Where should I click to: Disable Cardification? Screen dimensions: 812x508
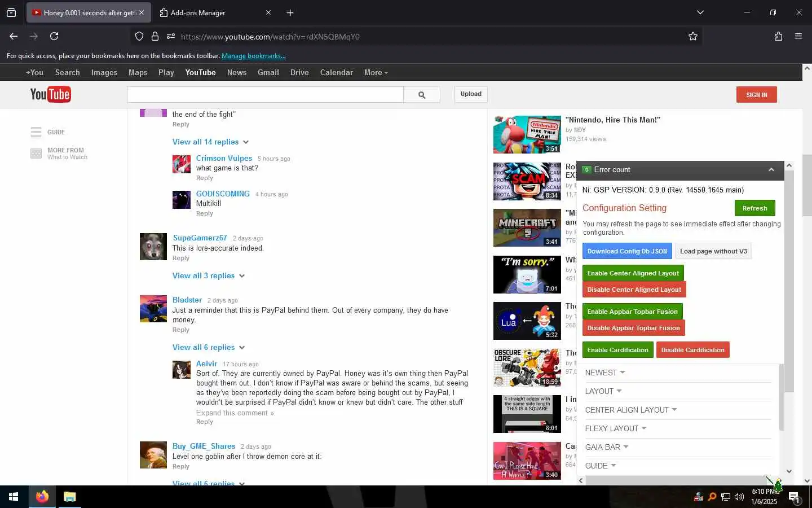[x=692, y=350]
